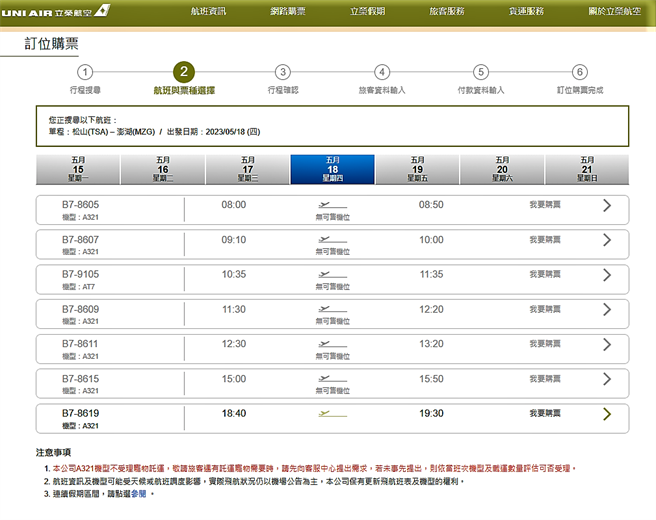
Task: Select the highlighted May 18 date tab
Action: click(333, 169)
